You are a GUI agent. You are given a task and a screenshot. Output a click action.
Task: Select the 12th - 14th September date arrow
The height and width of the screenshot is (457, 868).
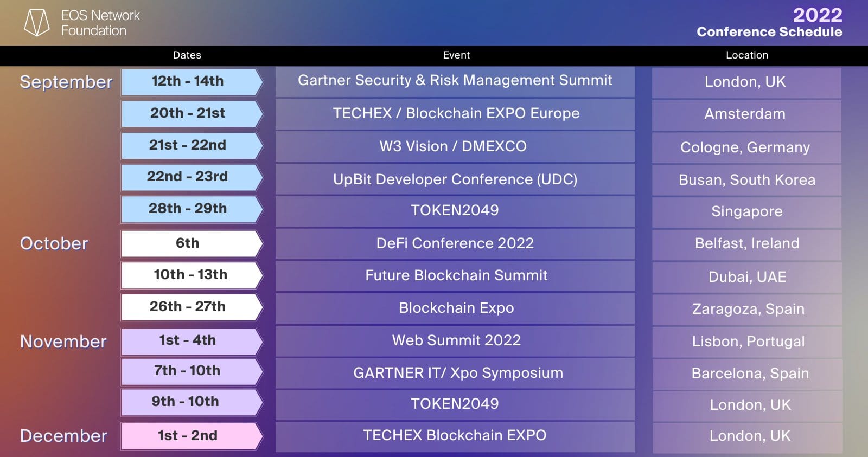click(x=192, y=82)
